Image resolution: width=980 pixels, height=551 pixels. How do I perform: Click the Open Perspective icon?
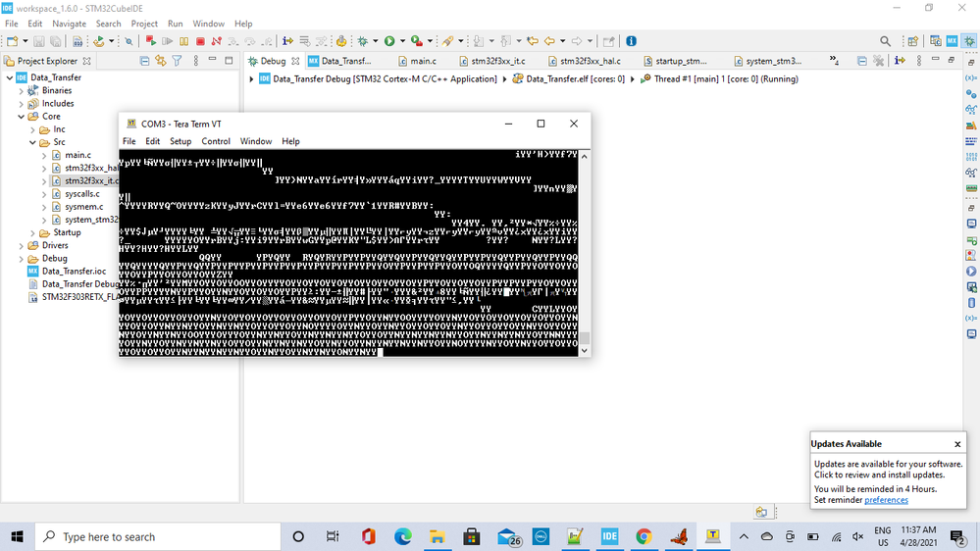click(x=913, y=41)
